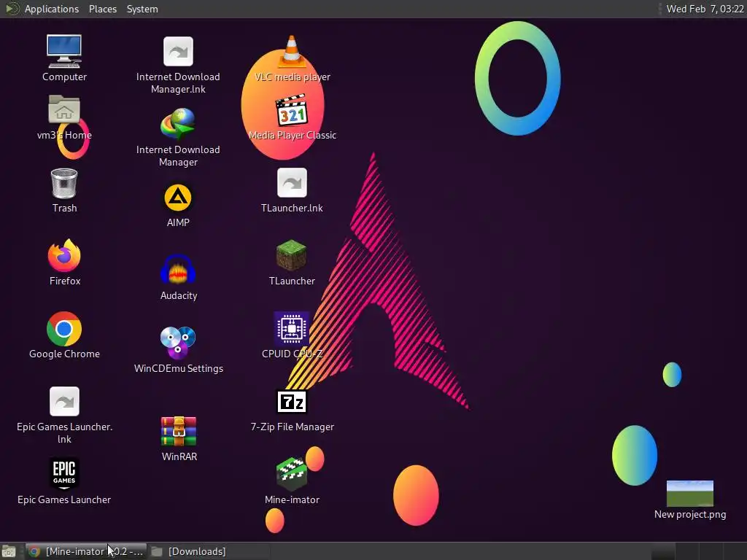Select the Audacity headphones icon
The image size is (747, 560).
(178, 271)
